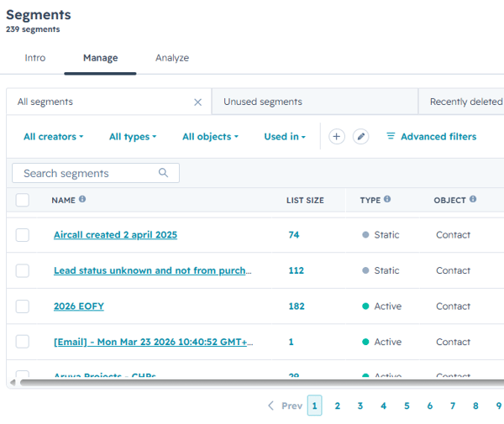This screenshot has width=504, height=424.
Task: Open the All types dropdown
Action: click(132, 137)
